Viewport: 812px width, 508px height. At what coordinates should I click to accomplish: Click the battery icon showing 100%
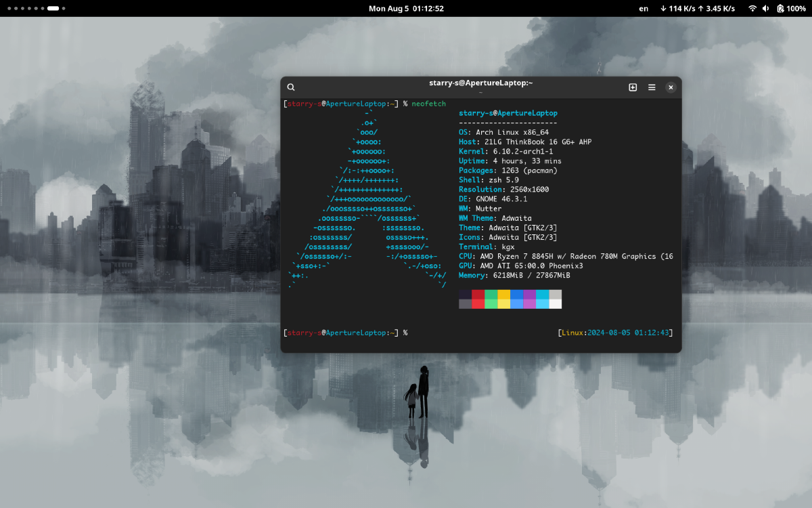coord(780,9)
